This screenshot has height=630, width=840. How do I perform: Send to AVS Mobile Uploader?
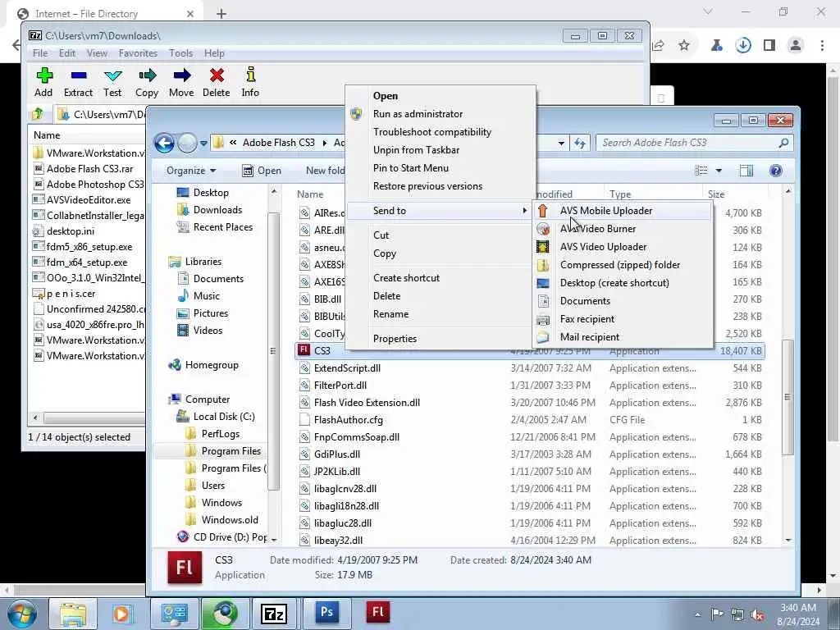623,211
